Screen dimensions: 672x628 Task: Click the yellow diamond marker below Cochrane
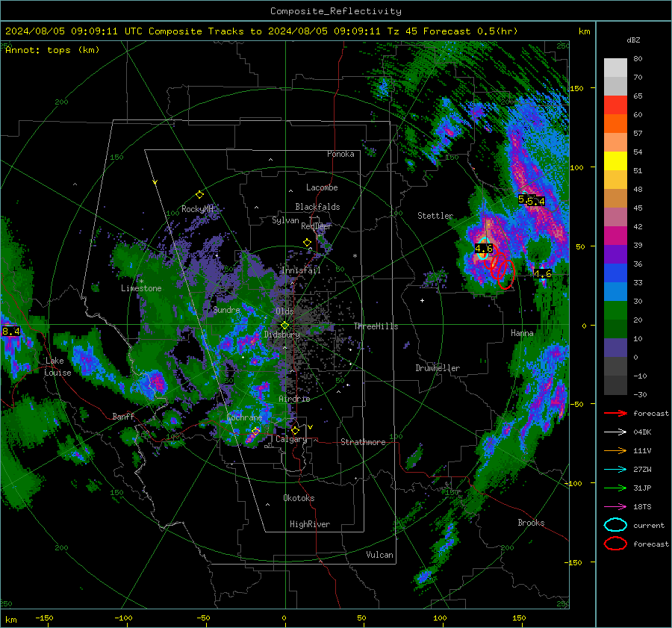point(256,431)
